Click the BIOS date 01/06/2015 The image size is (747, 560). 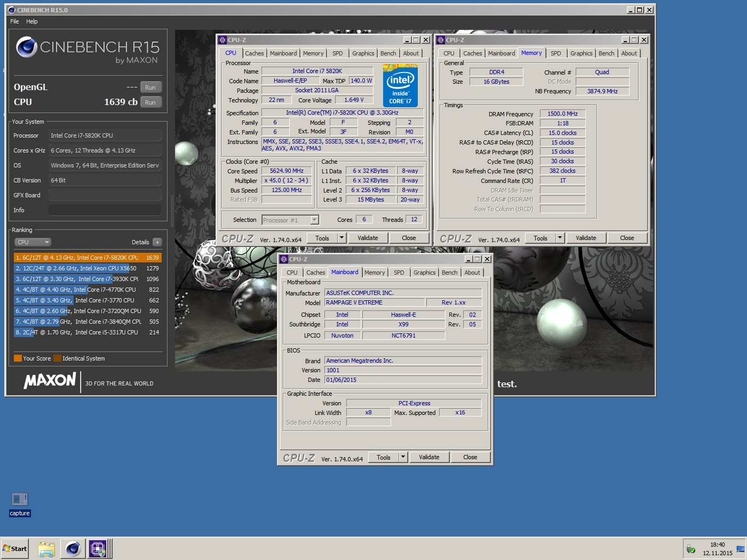403,380
